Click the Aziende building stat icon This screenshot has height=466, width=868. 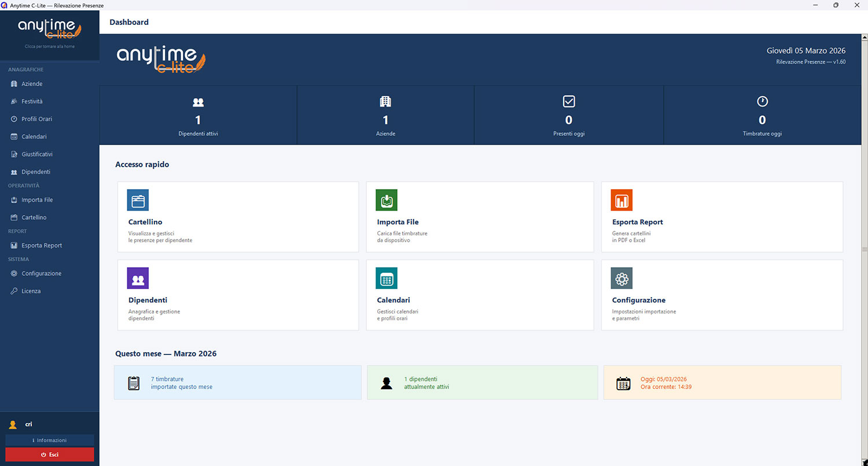tap(385, 102)
